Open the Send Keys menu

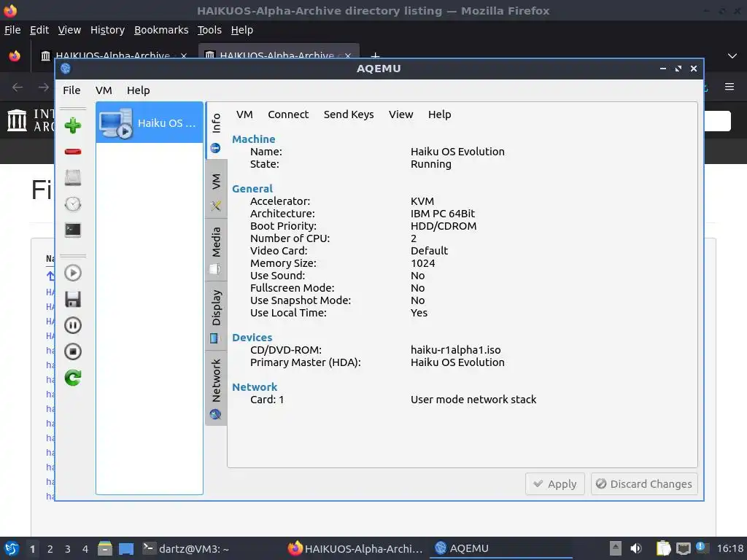349,114
